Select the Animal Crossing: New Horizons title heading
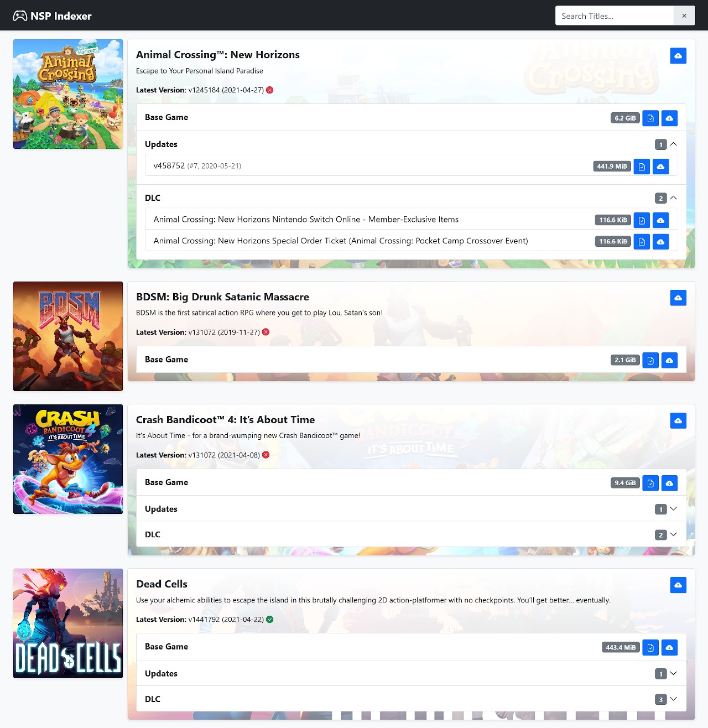Screen dimensions: 708x728 coord(218,55)
